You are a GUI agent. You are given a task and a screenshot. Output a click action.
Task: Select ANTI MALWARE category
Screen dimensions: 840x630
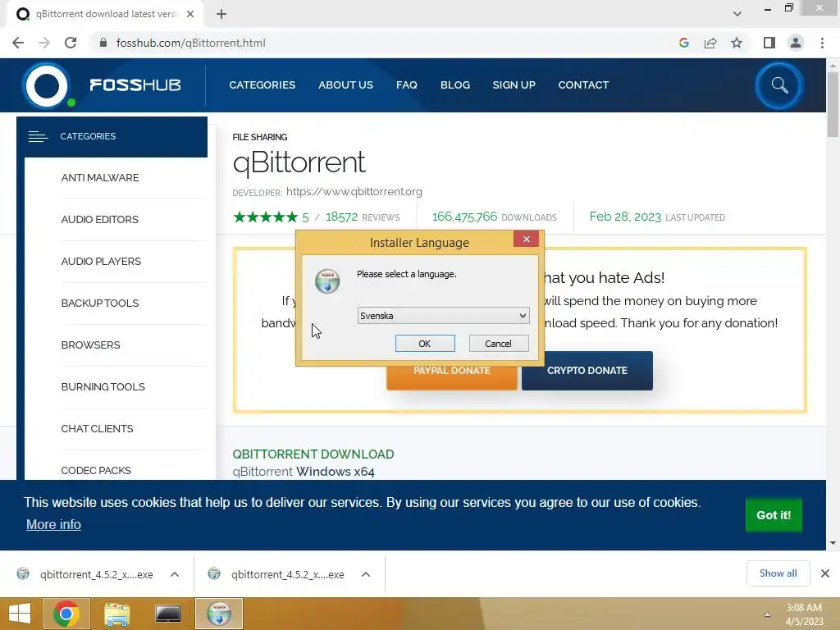(100, 178)
